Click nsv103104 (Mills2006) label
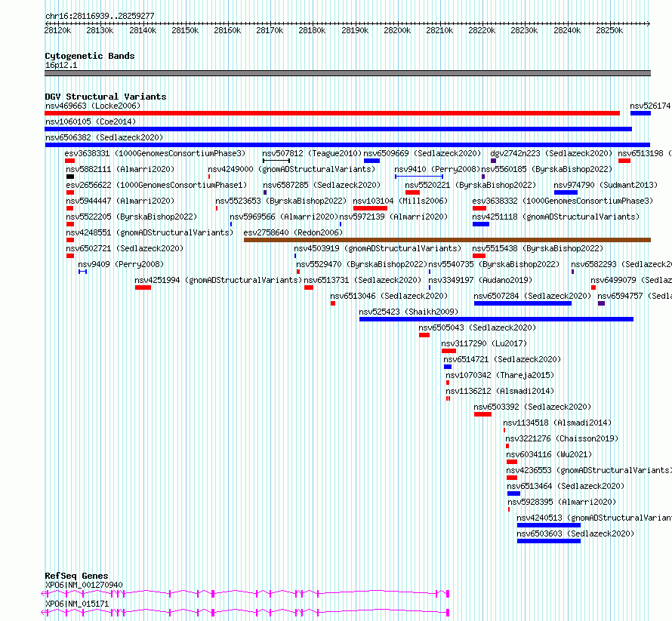This screenshot has width=672, height=621. [x=400, y=201]
